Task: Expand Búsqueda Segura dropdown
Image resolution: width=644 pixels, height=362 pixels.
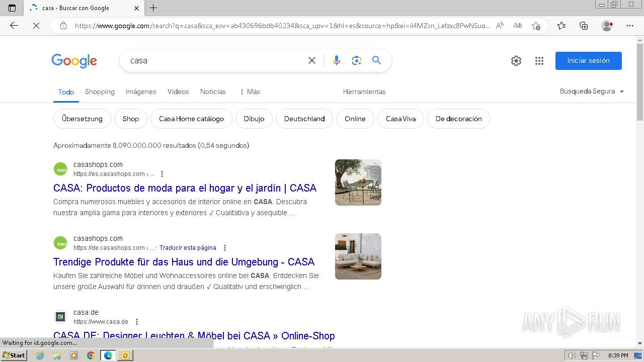Action: point(592,92)
